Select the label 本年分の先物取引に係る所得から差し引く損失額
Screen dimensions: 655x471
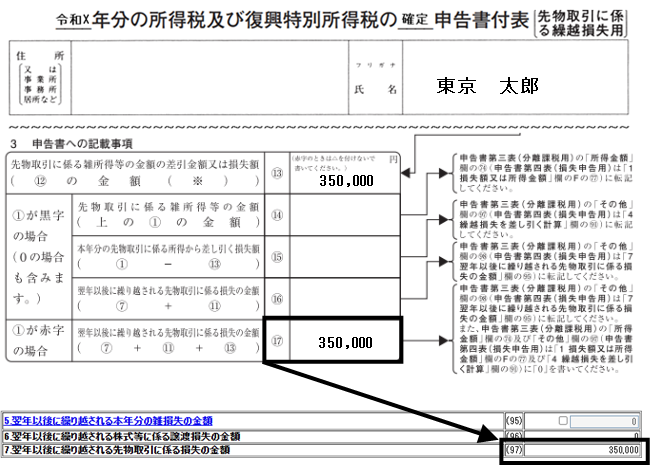pyautogui.click(x=168, y=248)
